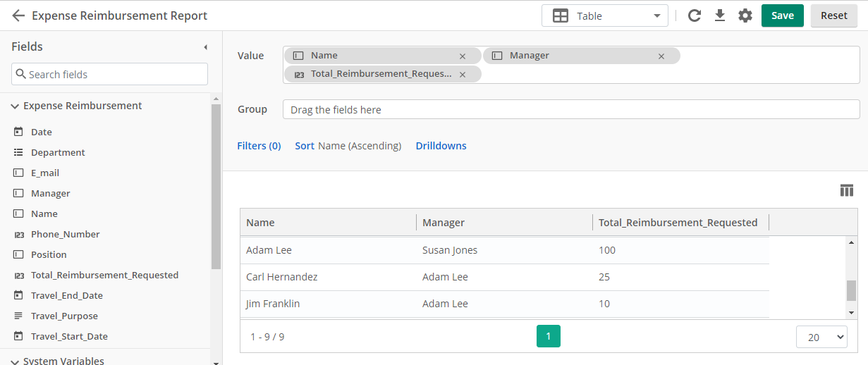868x365 pixels.
Task: Click the Reset button
Action: (x=833, y=16)
